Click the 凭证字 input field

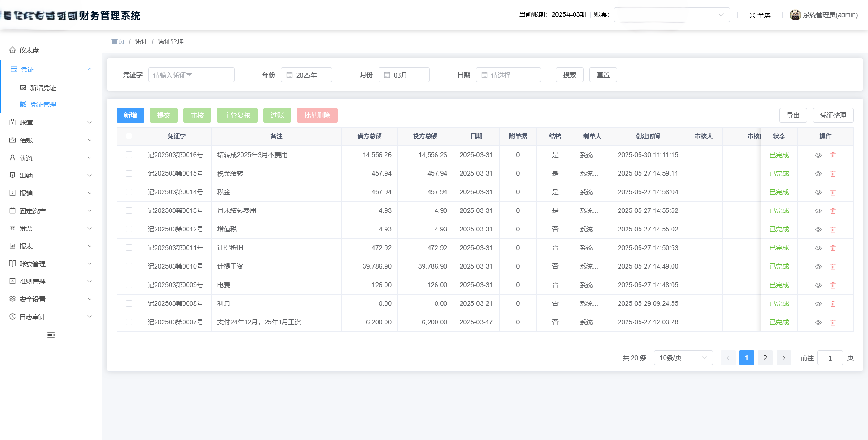tap(191, 75)
